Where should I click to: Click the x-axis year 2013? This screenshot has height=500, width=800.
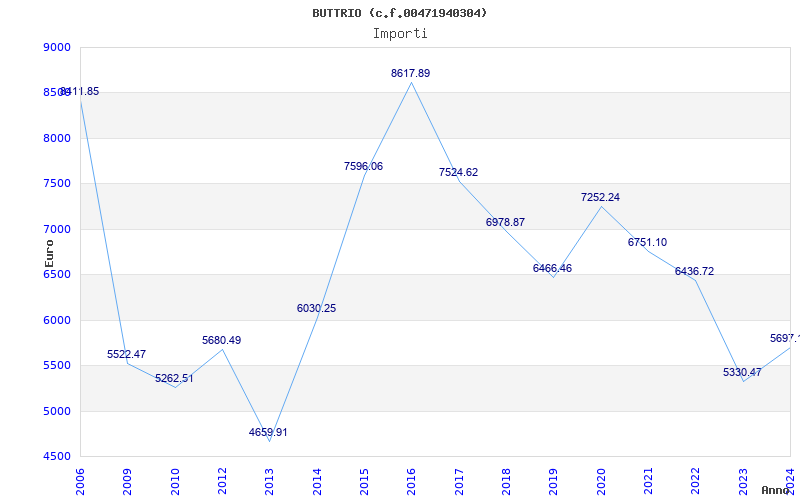coord(269,481)
